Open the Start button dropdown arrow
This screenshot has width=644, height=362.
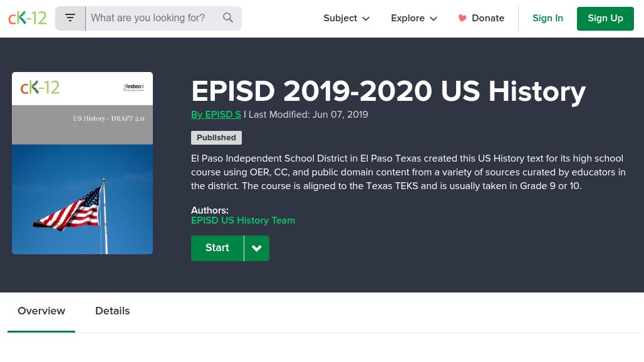[x=257, y=248]
